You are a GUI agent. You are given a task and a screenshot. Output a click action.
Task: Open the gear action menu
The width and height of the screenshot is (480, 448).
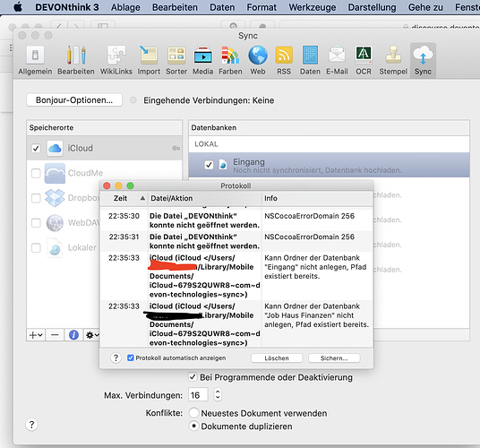click(x=91, y=335)
